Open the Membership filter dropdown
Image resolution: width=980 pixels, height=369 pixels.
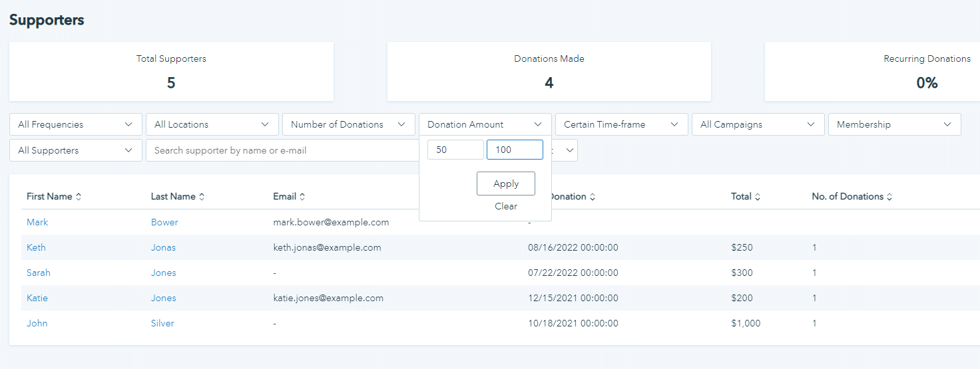(x=895, y=124)
